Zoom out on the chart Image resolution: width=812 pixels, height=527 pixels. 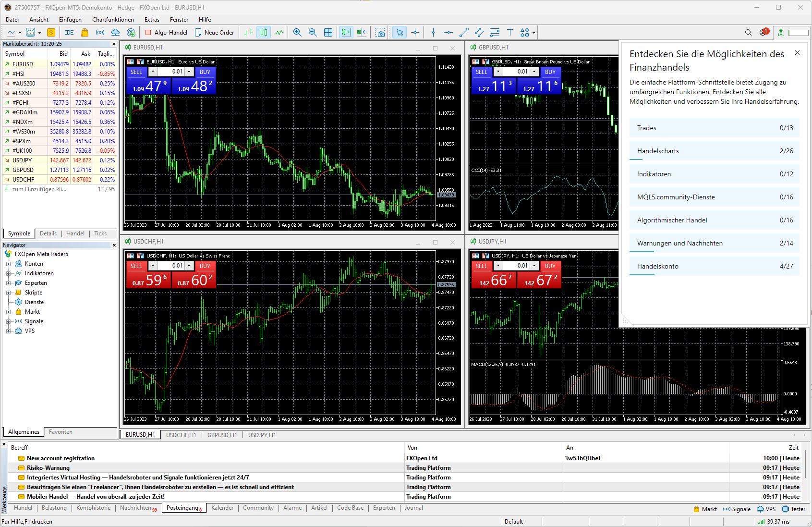pos(313,33)
